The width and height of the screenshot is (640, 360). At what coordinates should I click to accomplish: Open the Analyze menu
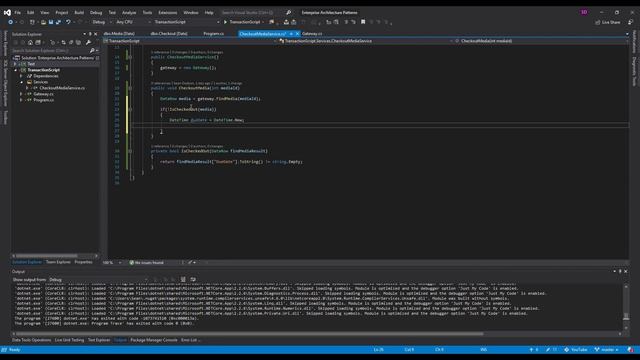[129, 13]
